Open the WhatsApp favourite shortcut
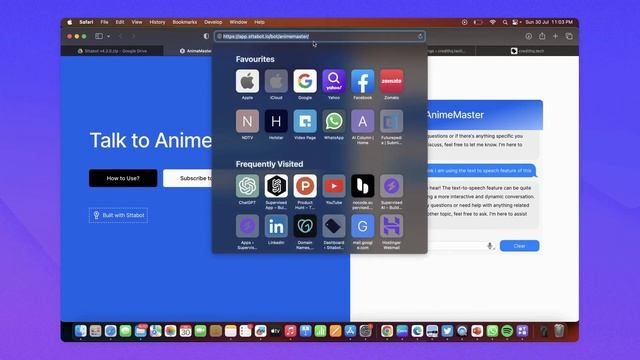This screenshot has height=360, width=640. coord(334,121)
